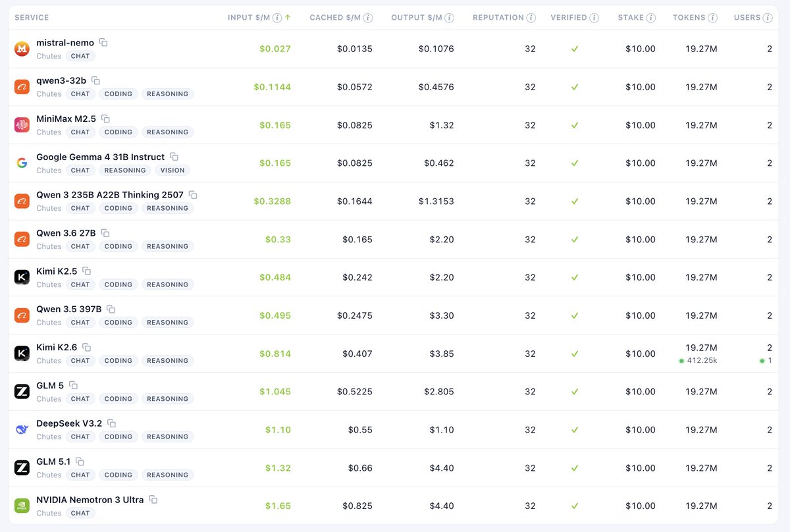
Task: Sort by the CACHED $/M column header
Action: pyautogui.click(x=335, y=18)
